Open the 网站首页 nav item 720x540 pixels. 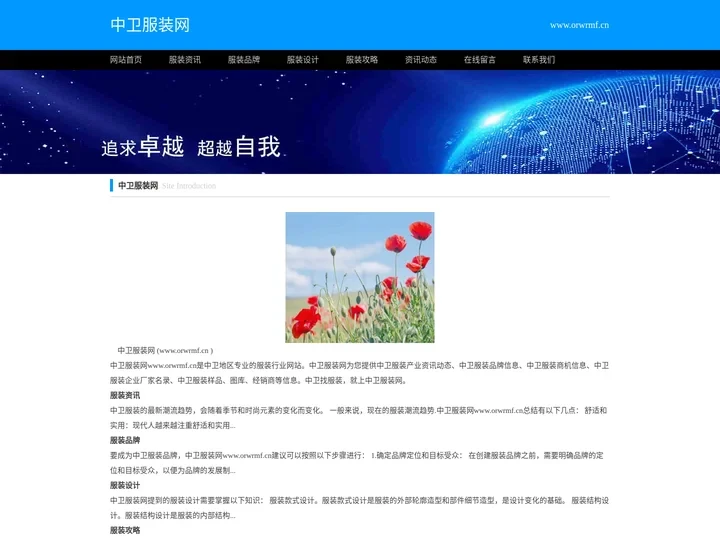coord(126,60)
